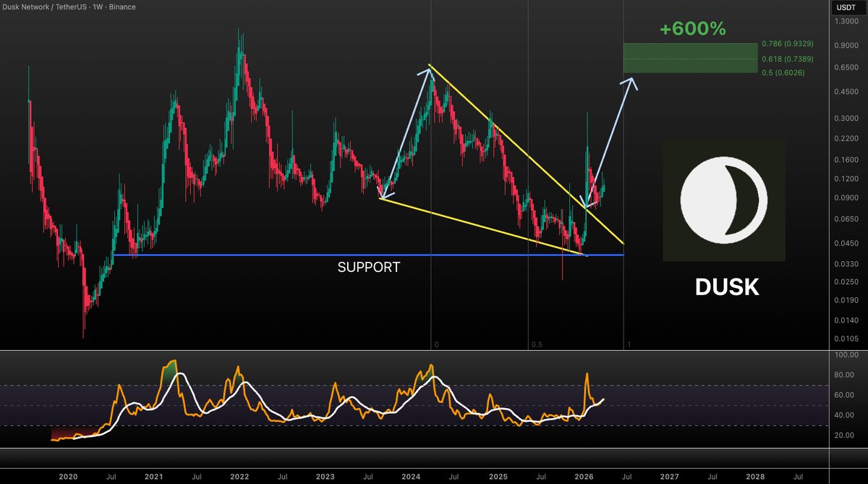Click the 2028 time axis label
Image resolution: width=868 pixels, height=484 pixels.
pos(755,477)
